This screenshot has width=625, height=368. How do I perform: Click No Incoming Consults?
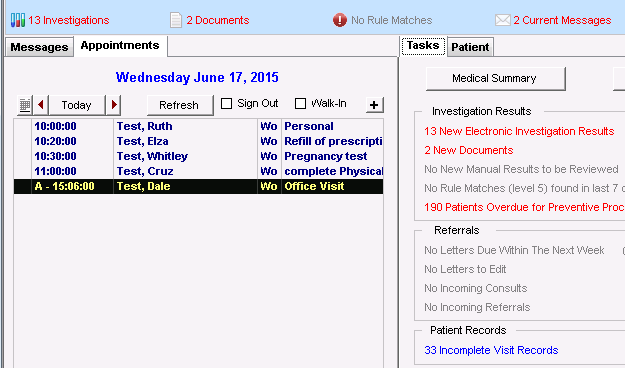[x=476, y=288]
